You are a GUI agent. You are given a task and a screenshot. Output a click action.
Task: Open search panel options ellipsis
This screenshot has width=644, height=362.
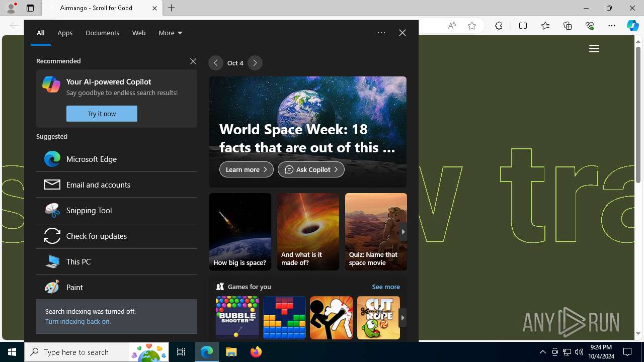pos(381,33)
